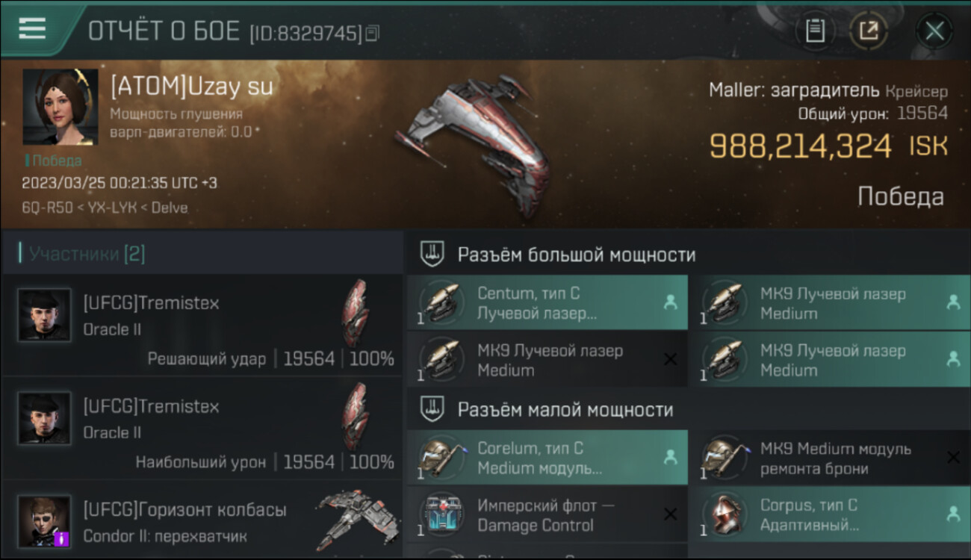This screenshot has height=560, width=971.
Task: Open Горизонт колбасы Condor II participant
Action: pyautogui.click(x=202, y=520)
